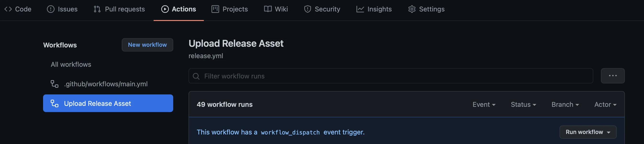
Task: Expand the Branch filter dropdown
Action: pyautogui.click(x=565, y=105)
